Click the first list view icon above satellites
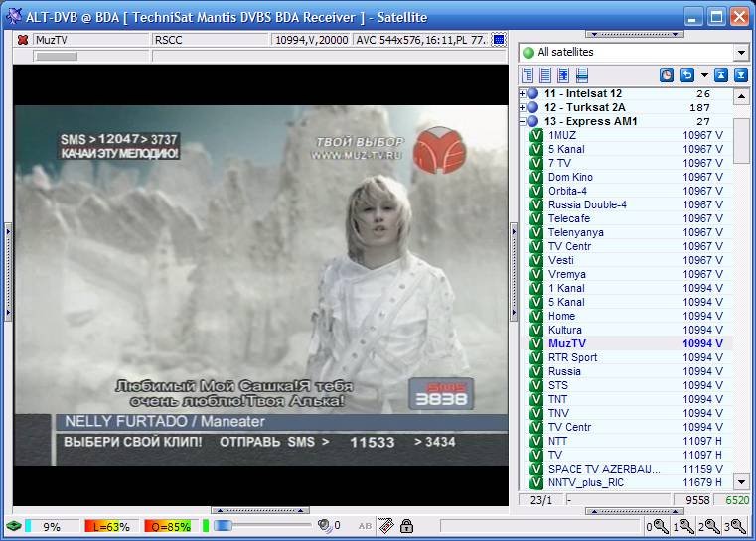 click(x=528, y=75)
